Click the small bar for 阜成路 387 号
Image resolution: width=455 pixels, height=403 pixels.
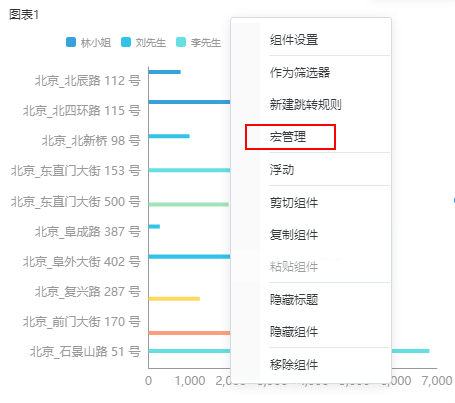click(154, 226)
